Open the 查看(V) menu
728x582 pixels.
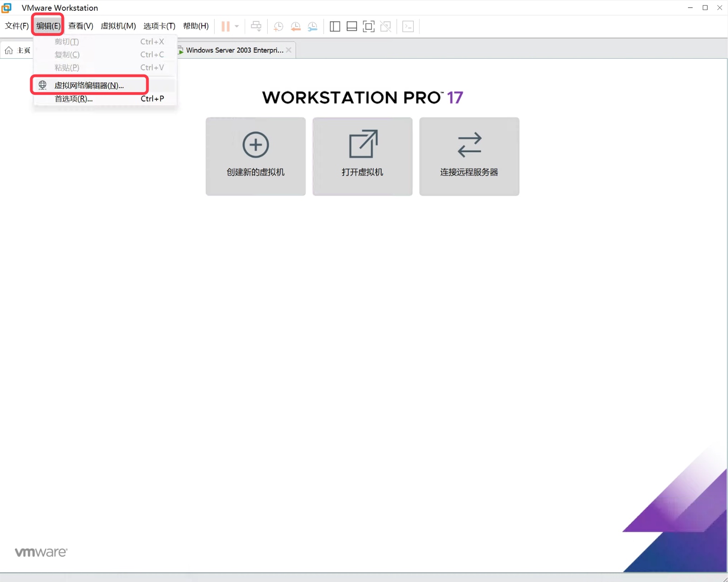[x=81, y=26]
